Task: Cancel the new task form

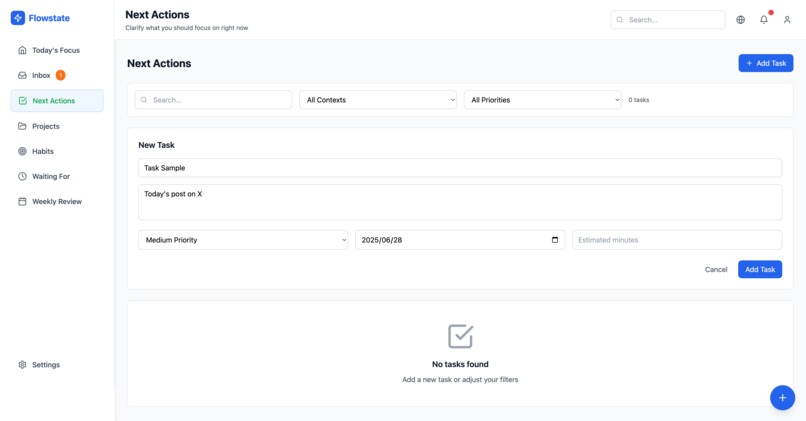Action: pyautogui.click(x=716, y=269)
